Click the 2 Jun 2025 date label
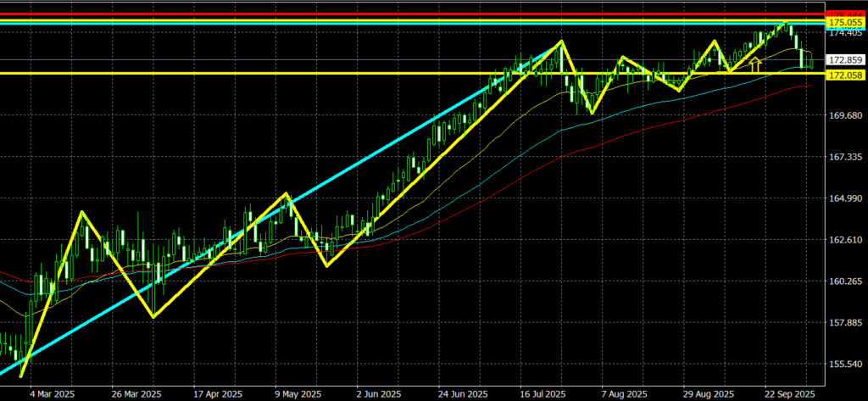 coord(377,393)
